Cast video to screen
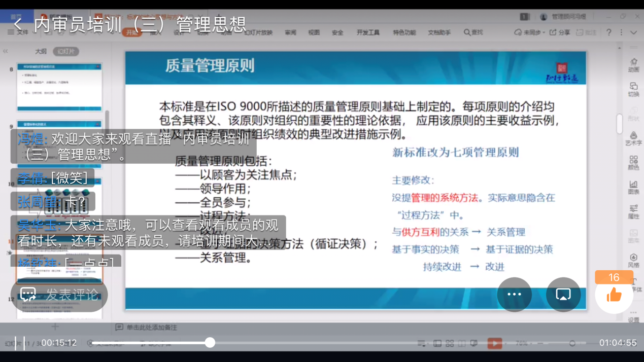The image size is (644, 362). click(x=563, y=295)
